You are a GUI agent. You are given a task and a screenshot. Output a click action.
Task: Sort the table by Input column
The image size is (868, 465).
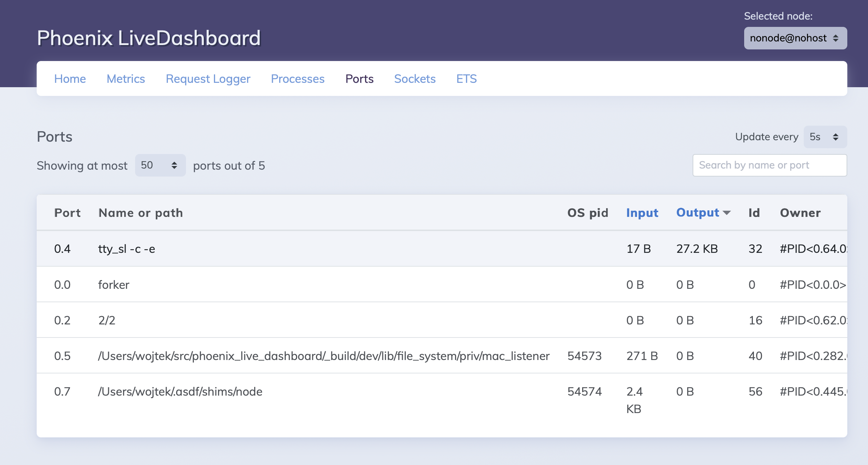(642, 213)
